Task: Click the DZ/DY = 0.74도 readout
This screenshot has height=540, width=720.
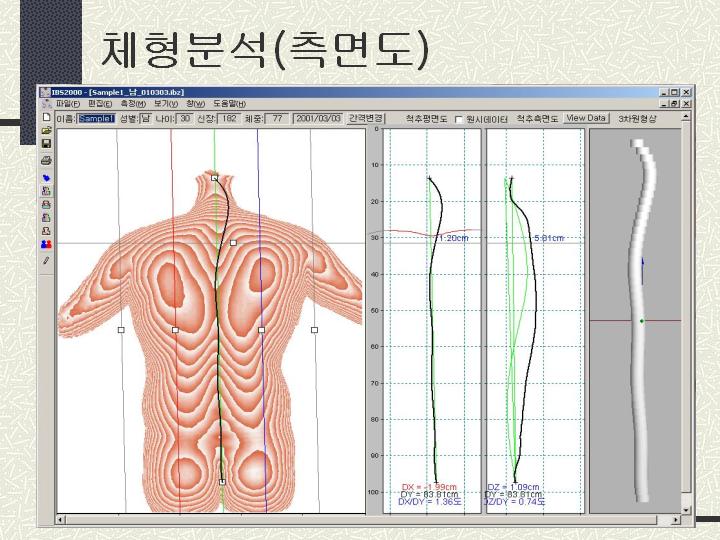Action: click(x=515, y=502)
